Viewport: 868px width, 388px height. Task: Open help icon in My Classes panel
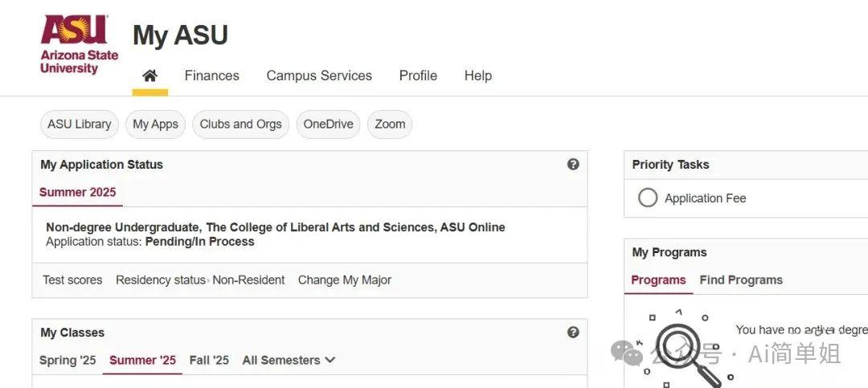[573, 332]
